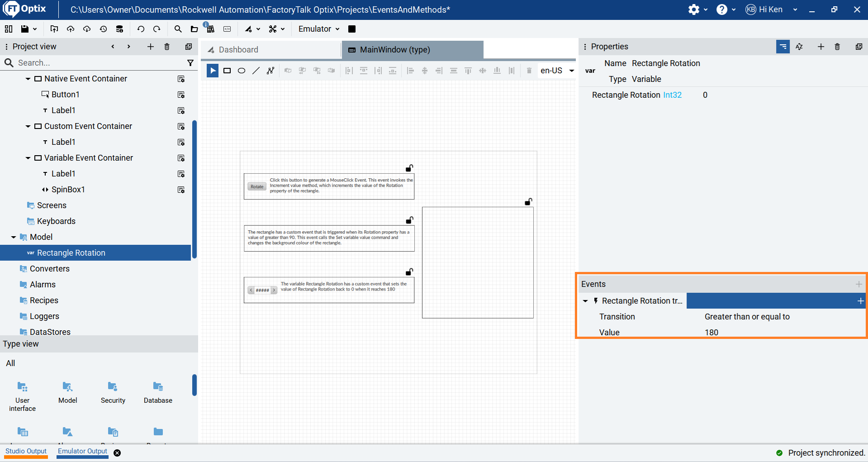Click the plus icon in the Properties header
This screenshot has width=868, height=462.
click(x=821, y=47)
